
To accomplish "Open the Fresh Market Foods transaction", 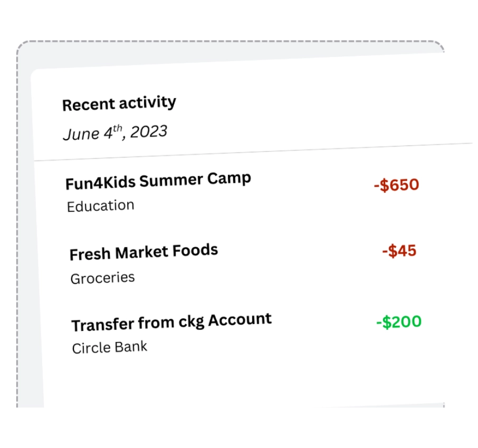I will [144, 252].
